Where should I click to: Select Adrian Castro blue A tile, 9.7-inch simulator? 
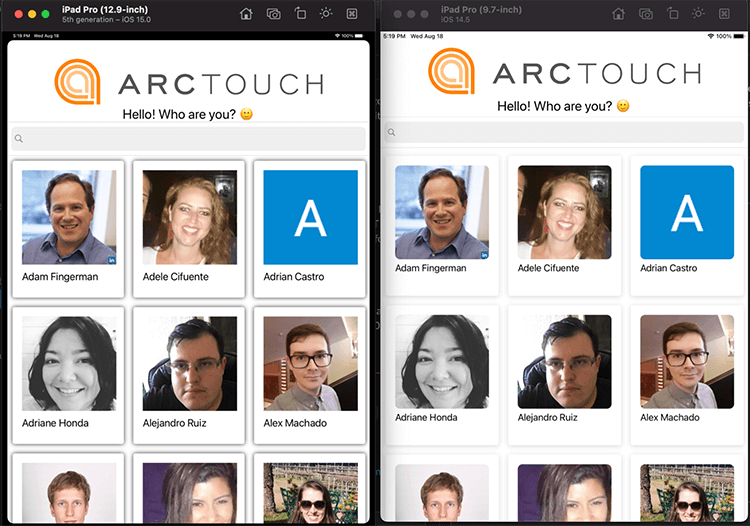pos(687,212)
